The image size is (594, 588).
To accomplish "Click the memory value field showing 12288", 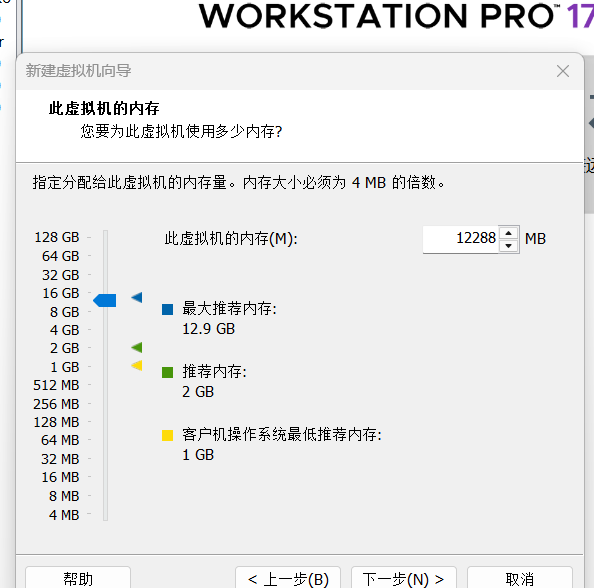I will tap(461, 239).
